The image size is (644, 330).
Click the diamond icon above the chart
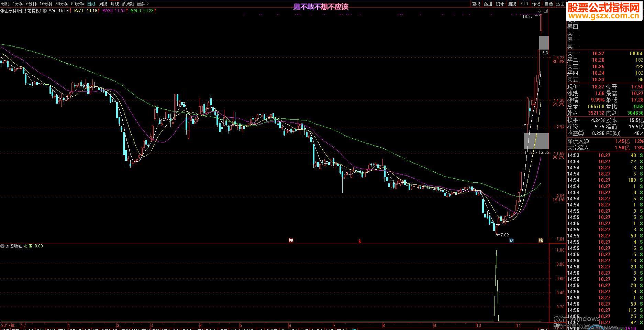(540, 11)
